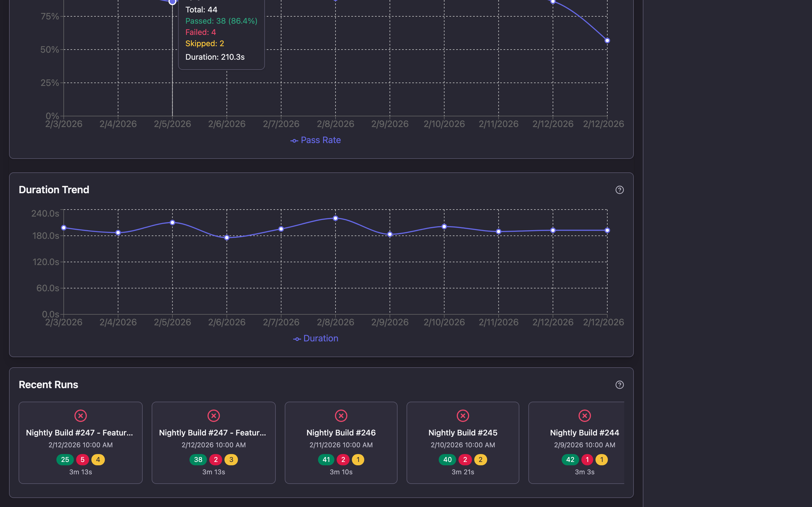Click the failed status icon on Nightly Build #244
The image size is (812, 507).
pyautogui.click(x=584, y=416)
